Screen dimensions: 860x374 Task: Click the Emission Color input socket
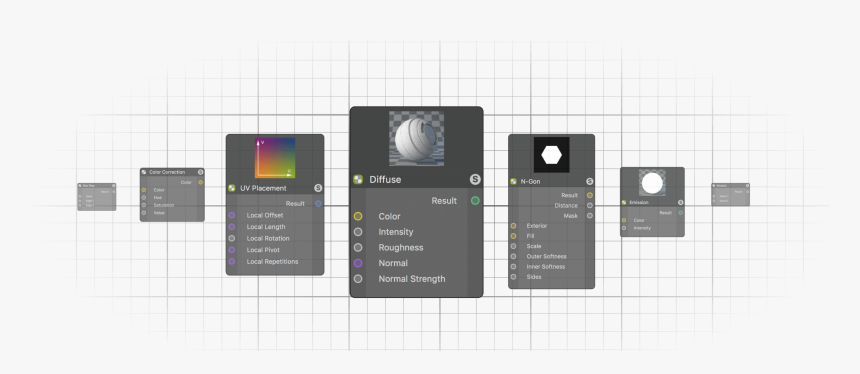tap(624, 220)
